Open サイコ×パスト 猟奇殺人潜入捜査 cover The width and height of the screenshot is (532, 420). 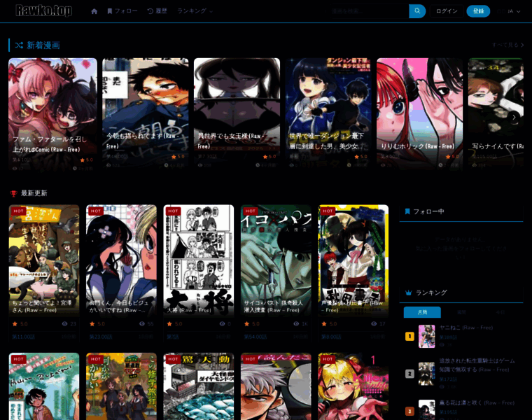click(x=276, y=260)
